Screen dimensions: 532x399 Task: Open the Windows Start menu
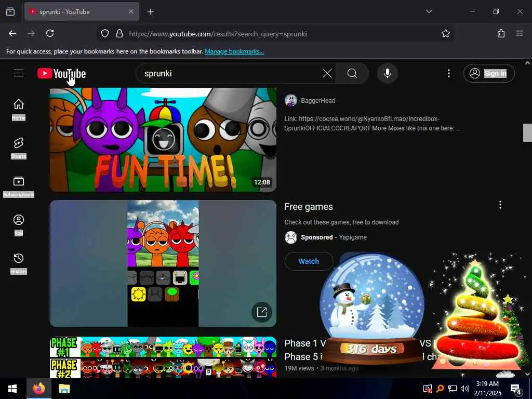pos(12,389)
